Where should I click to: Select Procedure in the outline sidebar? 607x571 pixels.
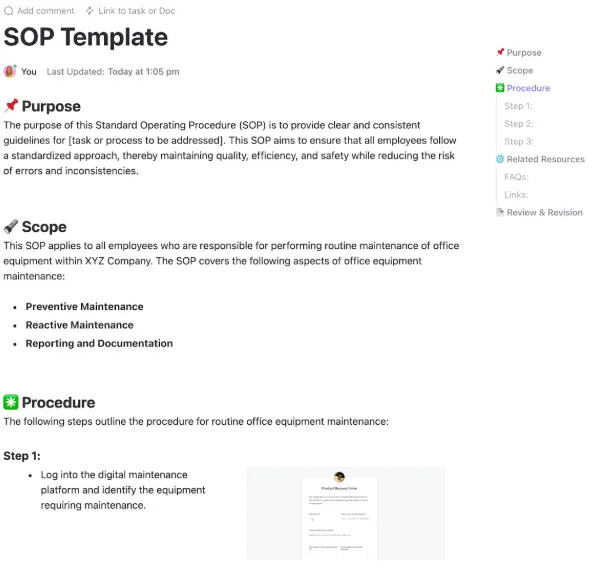[x=528, y=88]
